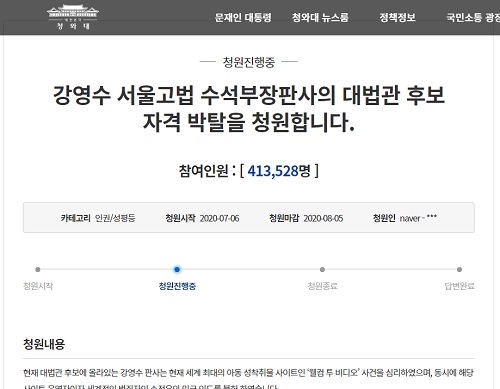
Task: Click the 청원시작 progress step dot
Action: (38, 269)
